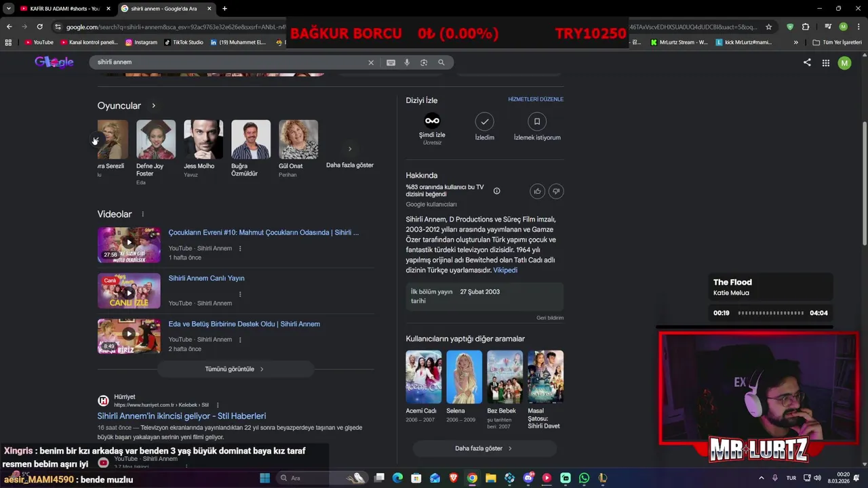This screenshot has height=488, width=868.
Task: Open the Google account avatar
Action: click(x=844, y=63)
